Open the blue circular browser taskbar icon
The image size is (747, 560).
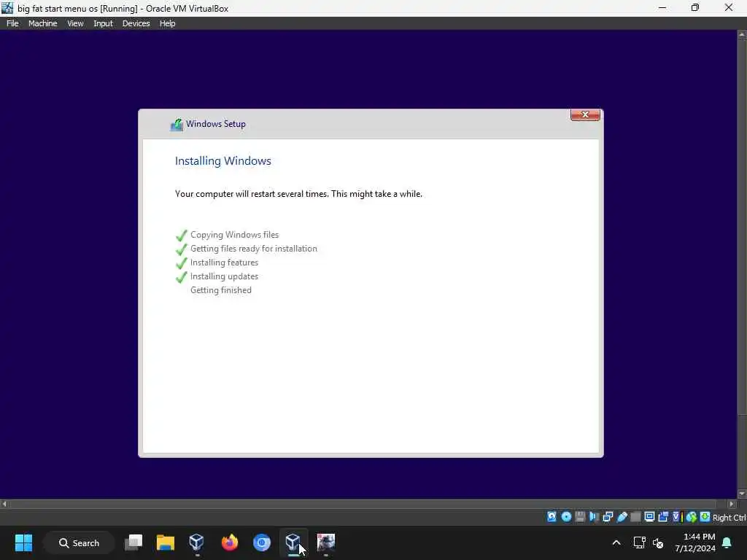pyautogui.click(x=262, y=542)
